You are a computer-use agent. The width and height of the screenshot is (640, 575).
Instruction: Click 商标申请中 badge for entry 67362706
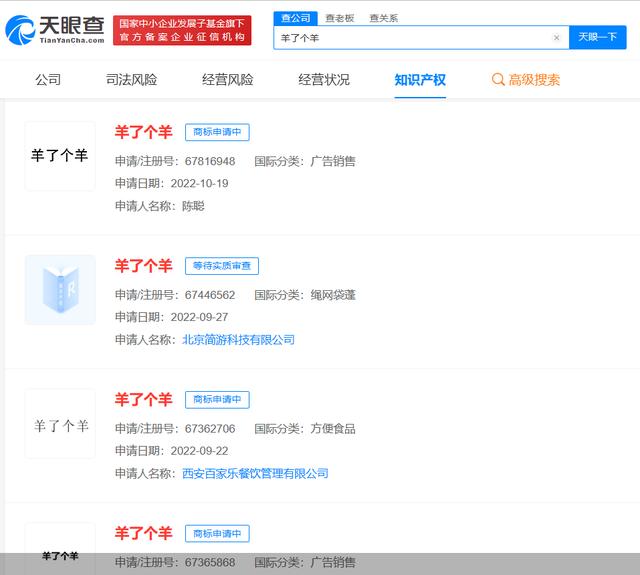(x=217, y=400)
